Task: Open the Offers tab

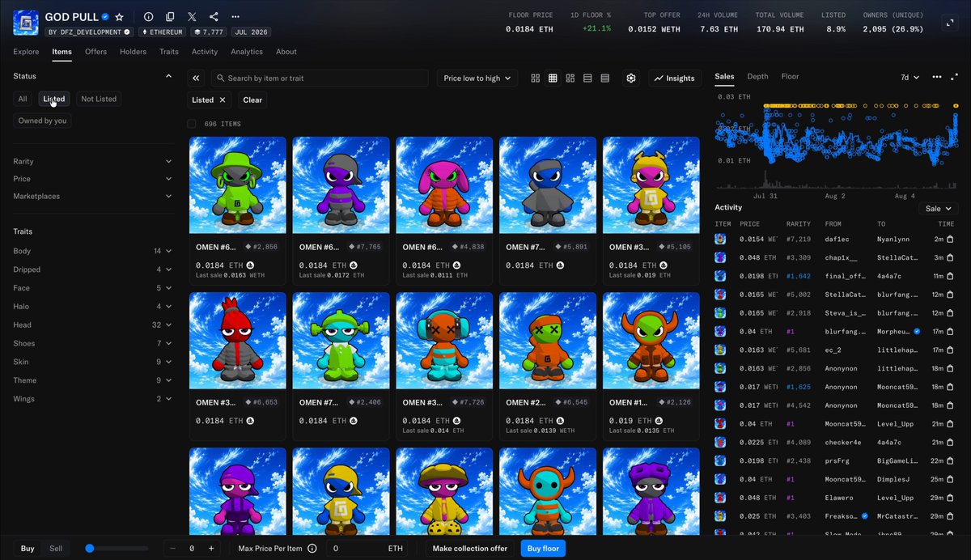Action: (95, 52)
